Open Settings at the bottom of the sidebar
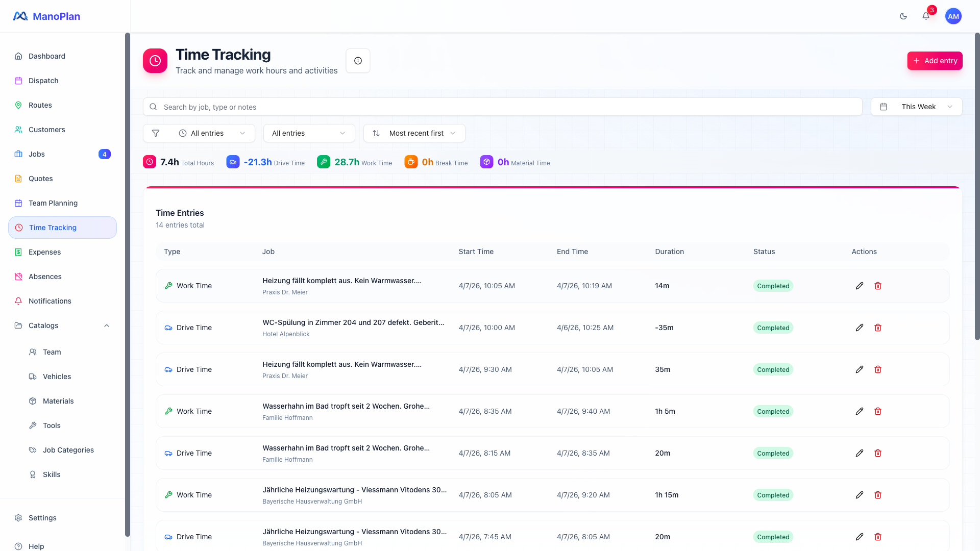 coord(42,518)
